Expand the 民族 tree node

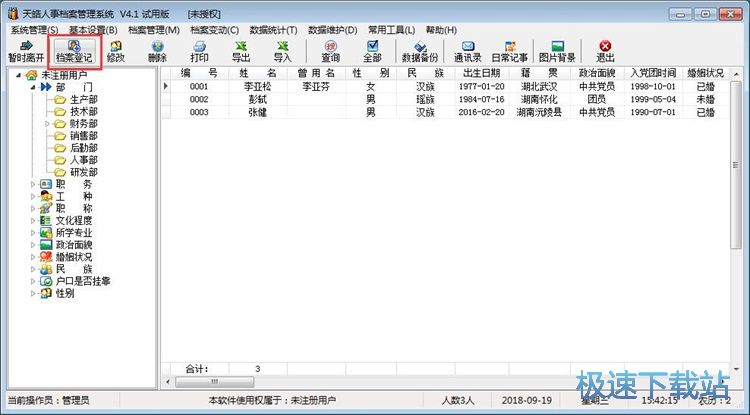coord(33,269)
